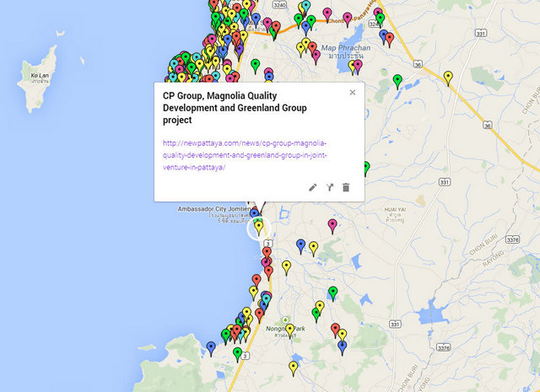This screenshot has width=540, height=392.
Task: Click the popup title CP Group project
Action: 235,108
